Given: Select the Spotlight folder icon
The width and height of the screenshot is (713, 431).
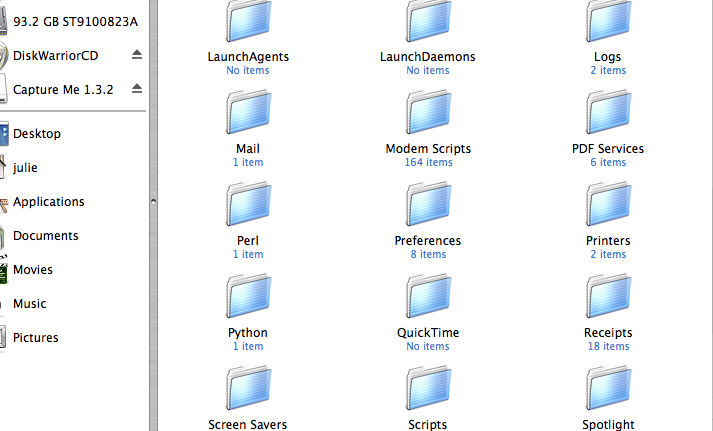Looking at the screenshot, I should tap(608, 388).
